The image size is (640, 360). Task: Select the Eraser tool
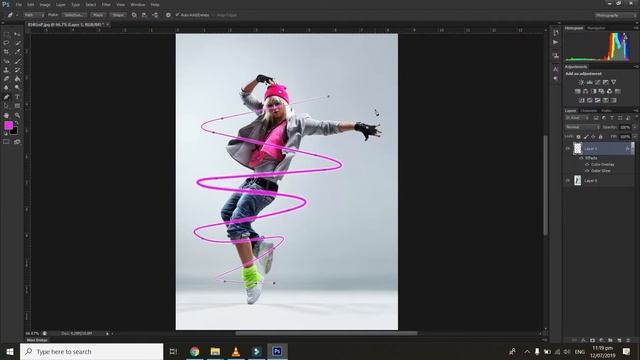tap(6, 79)
